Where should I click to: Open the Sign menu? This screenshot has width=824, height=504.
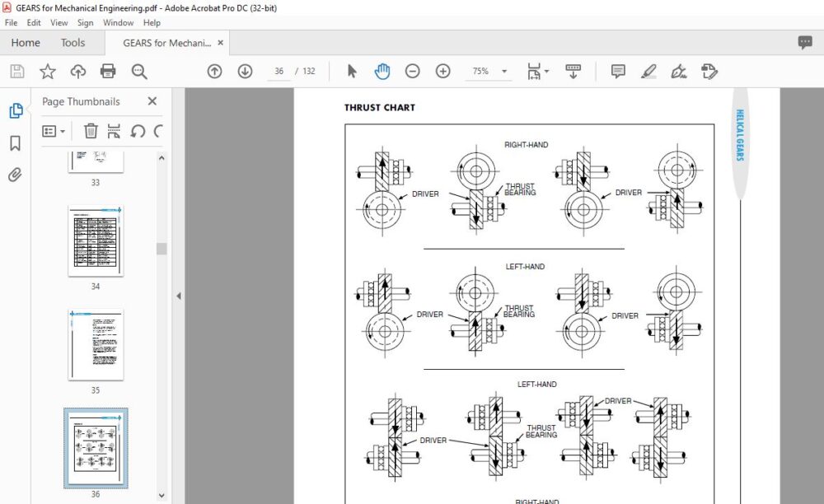(x=85, y=22)
